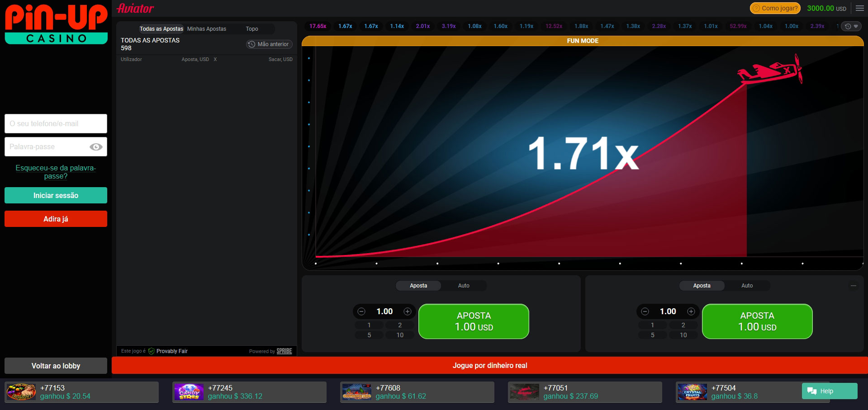The image size is (868, 410).
Task: Click the 12.52x round result
Action: pos(554,26)
